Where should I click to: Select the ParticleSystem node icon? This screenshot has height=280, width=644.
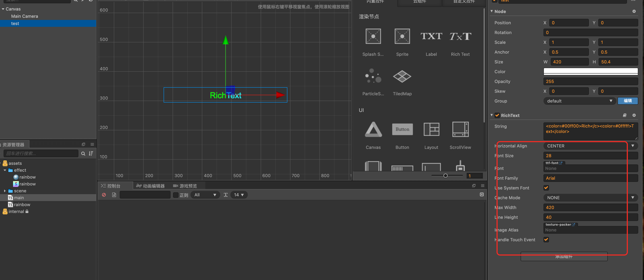coord(373,76)
